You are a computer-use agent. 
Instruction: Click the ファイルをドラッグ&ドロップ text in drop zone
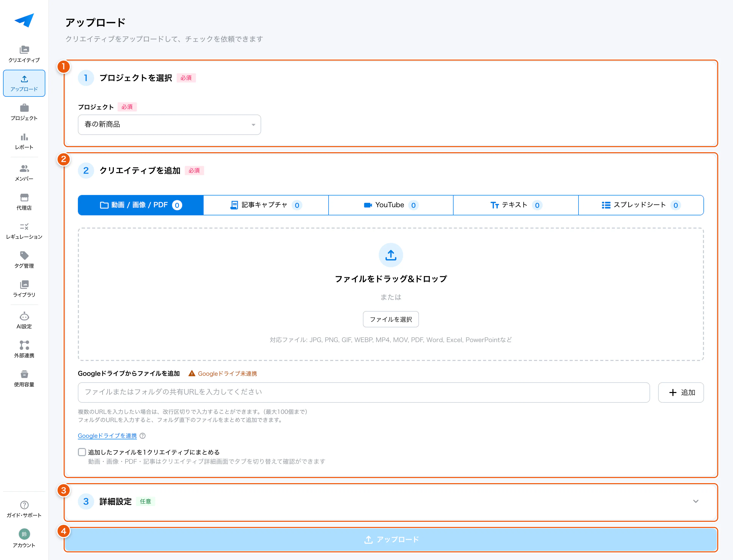391,279
